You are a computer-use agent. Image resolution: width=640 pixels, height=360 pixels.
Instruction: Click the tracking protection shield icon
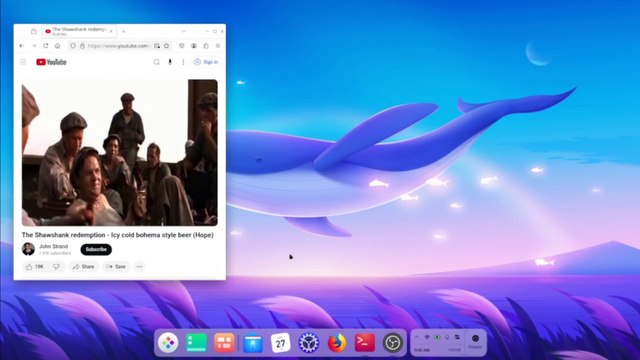pyautogui.click(x=73, y=46)
